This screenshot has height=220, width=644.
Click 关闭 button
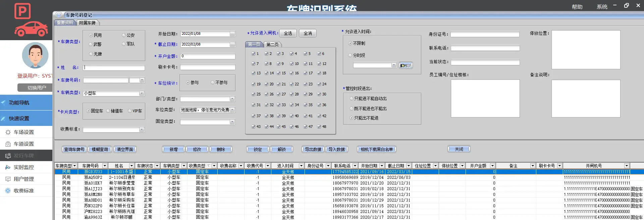coord(459,149)
